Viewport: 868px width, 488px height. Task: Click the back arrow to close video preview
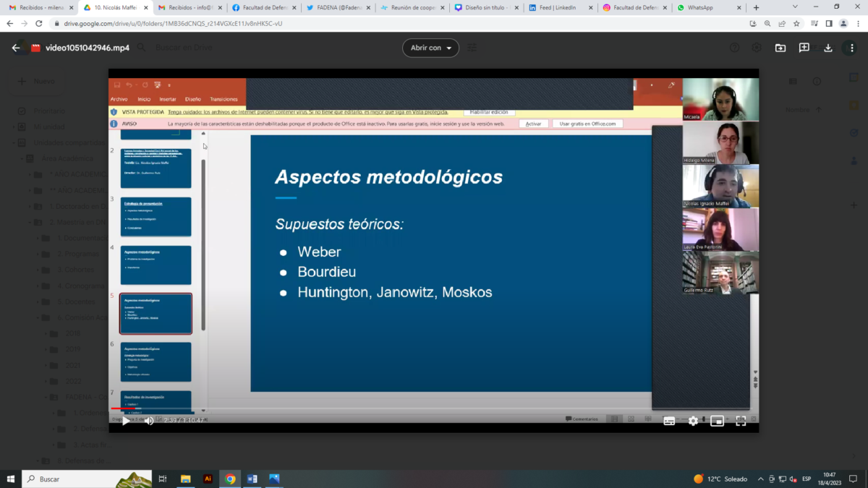click(x=16, y=48)
